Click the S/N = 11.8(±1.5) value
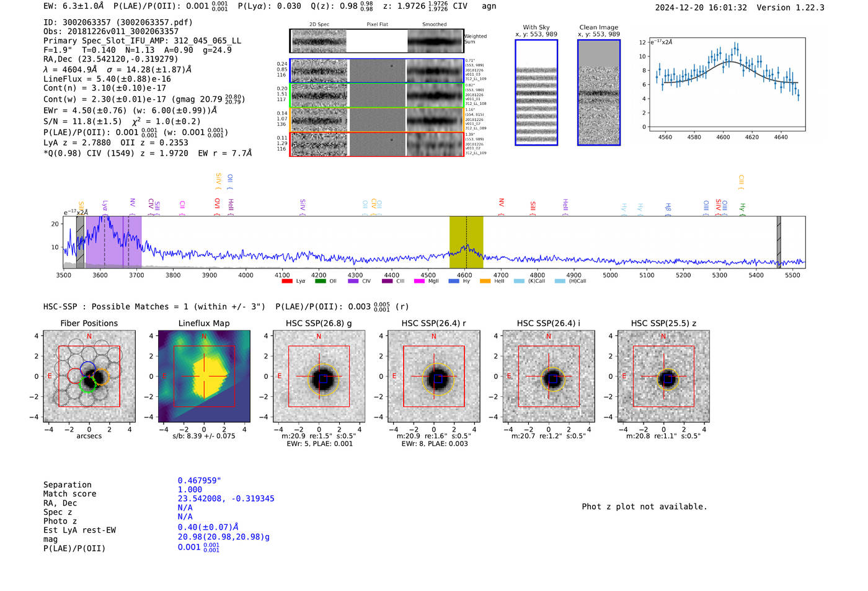868x591 pixels. point(82,122)
